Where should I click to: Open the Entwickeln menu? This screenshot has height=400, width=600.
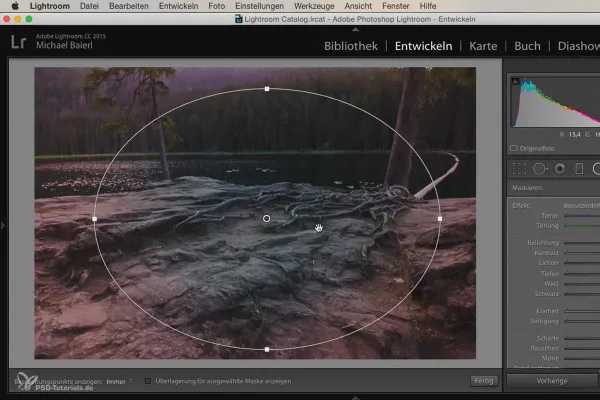tap(178, 6)
